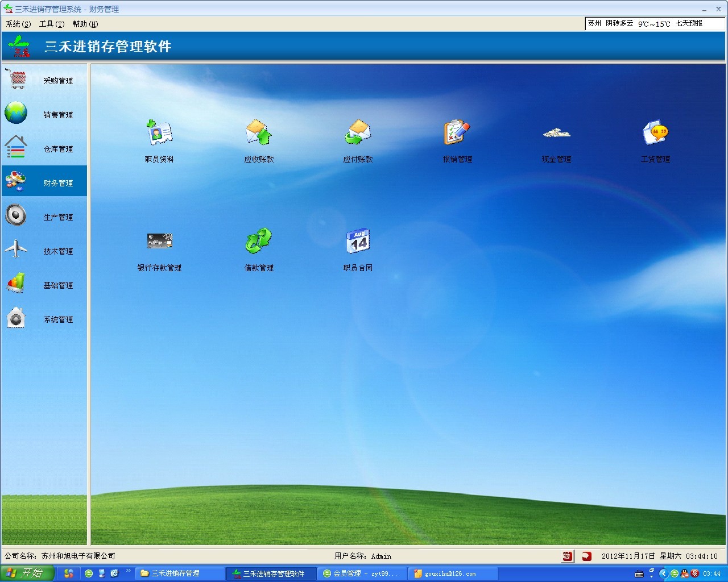Click the 三禾 logo in the header
The height and width of the screenshot is (582, 728).
[x=20, y=46]
